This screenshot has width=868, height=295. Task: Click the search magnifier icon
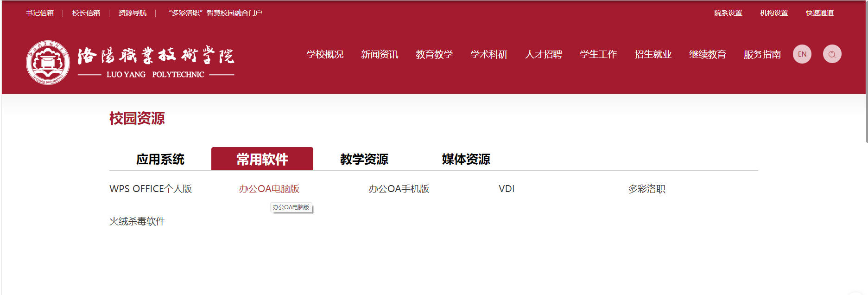click(x=832, y=54)
